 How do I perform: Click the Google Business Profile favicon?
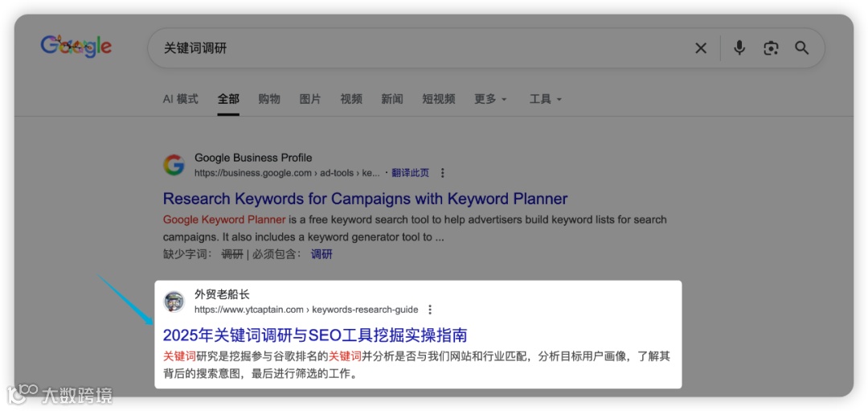(x=174, y=165)
